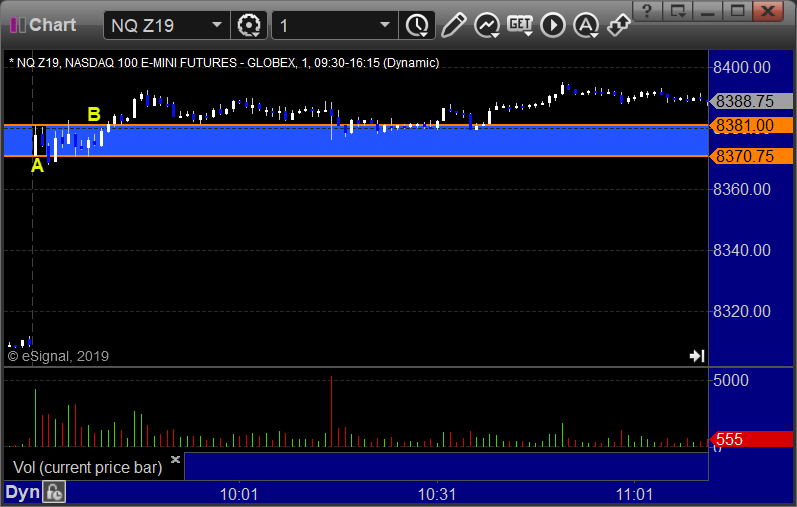Image resolution: width=797 pixels, height=507 pixels.
Task: Click the pop-out window button in title bar
Action: pyautogui.click(x=678, y=11)
